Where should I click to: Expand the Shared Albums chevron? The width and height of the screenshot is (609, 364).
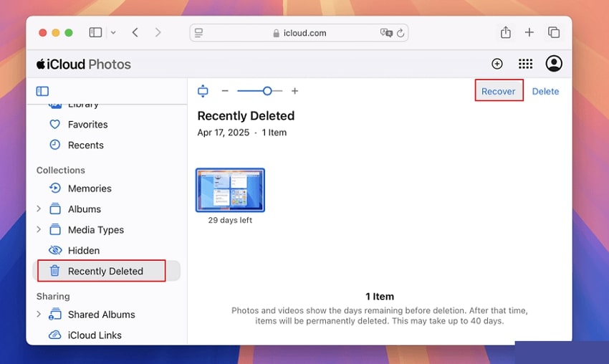coord(39,314)
